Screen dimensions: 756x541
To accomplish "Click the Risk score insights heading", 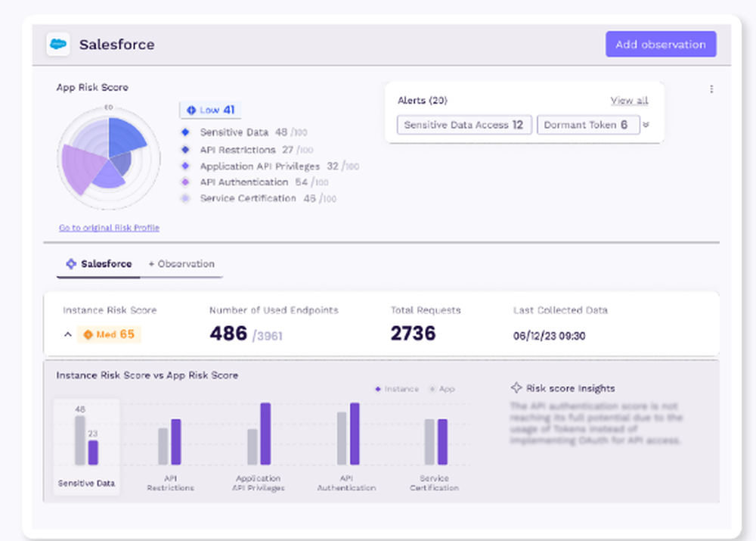I will pyautogui.click(x=570, y=388).
